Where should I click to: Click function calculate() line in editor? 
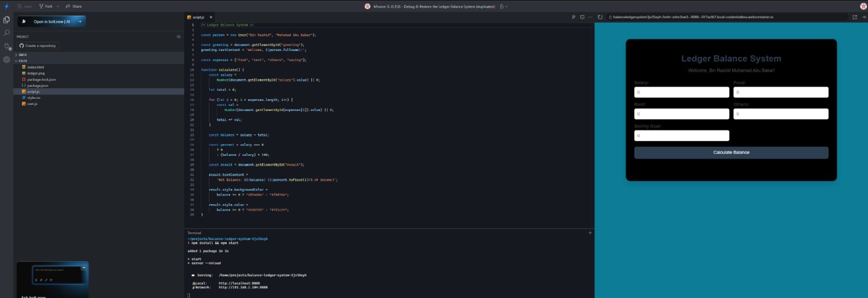click(222, 70)
